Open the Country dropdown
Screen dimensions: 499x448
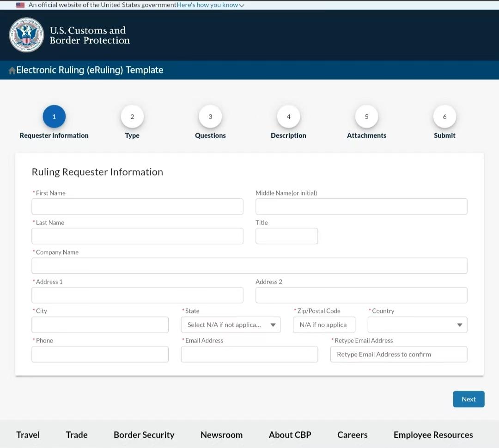tap(418, 325)
